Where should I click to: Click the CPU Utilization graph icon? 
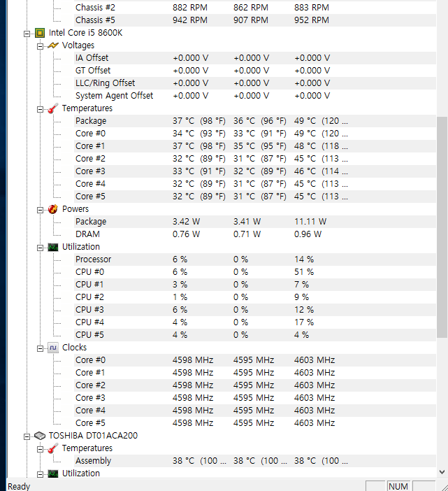point(53,247)
